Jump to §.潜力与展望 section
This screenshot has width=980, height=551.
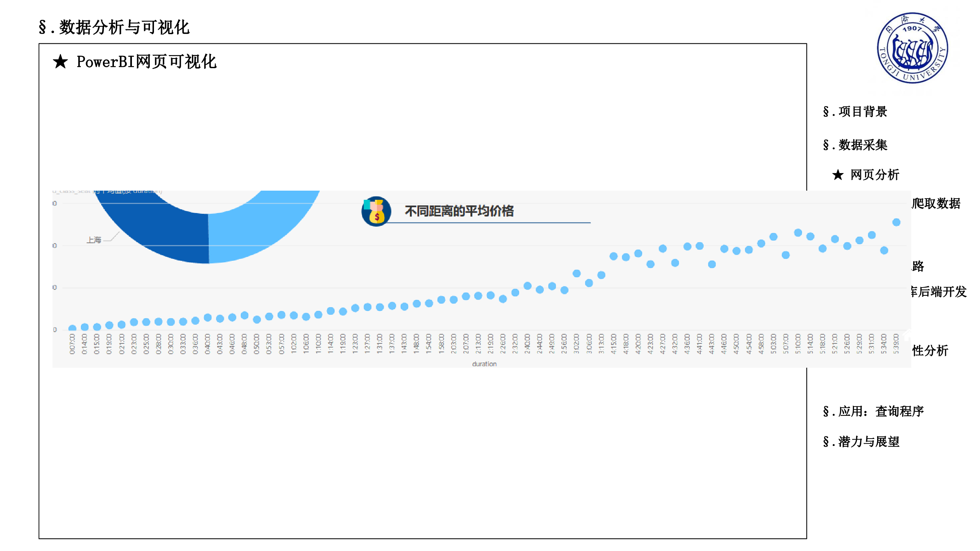tap(861, 442)
